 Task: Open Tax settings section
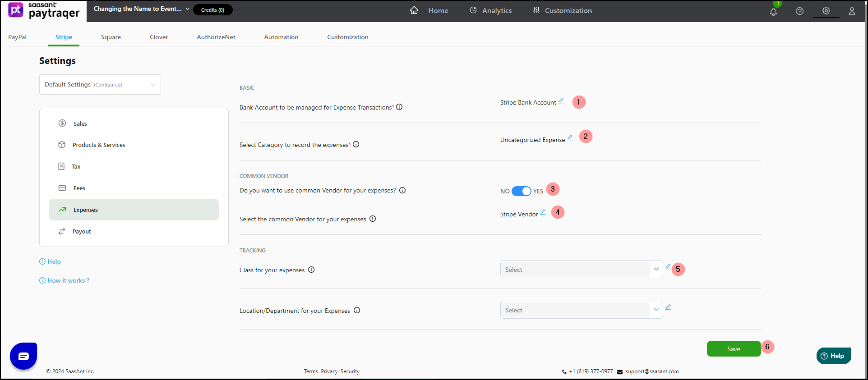coord(134,166)
